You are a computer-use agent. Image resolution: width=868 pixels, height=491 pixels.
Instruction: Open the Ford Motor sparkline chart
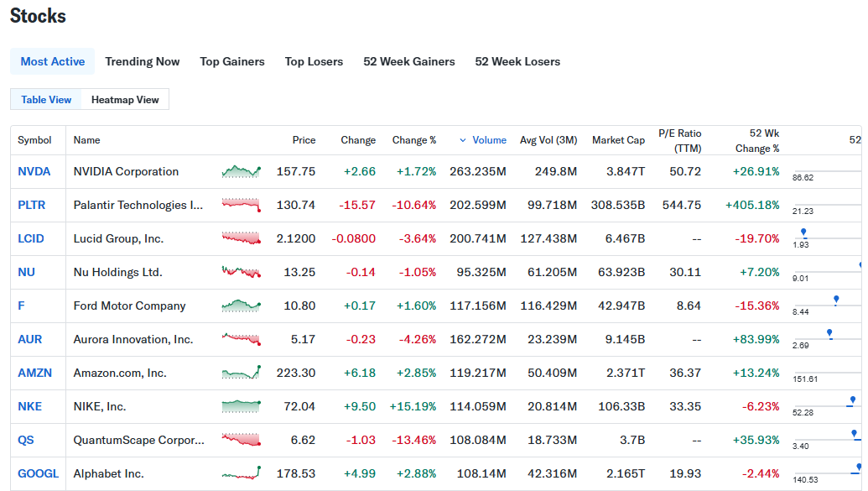242,306
